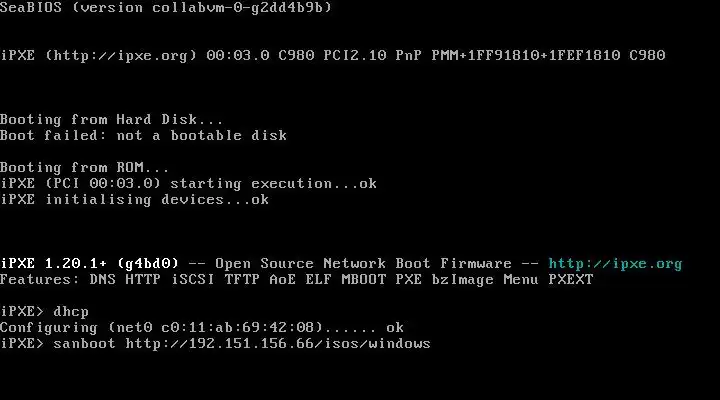720x400 pixels.
Task: Click the http://ipxe.org cyan link
Action: click(615, 264)
